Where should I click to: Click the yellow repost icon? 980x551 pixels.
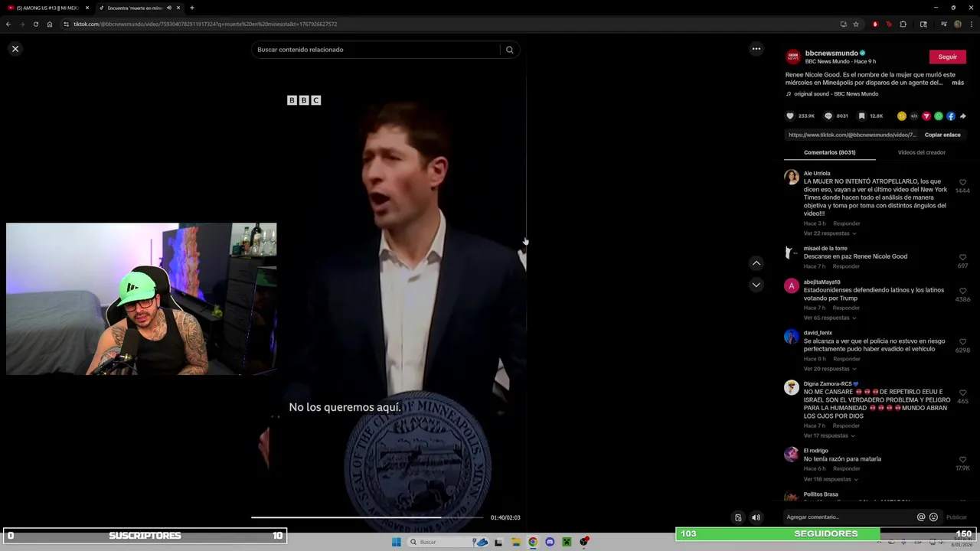click(x=902, y=116)
